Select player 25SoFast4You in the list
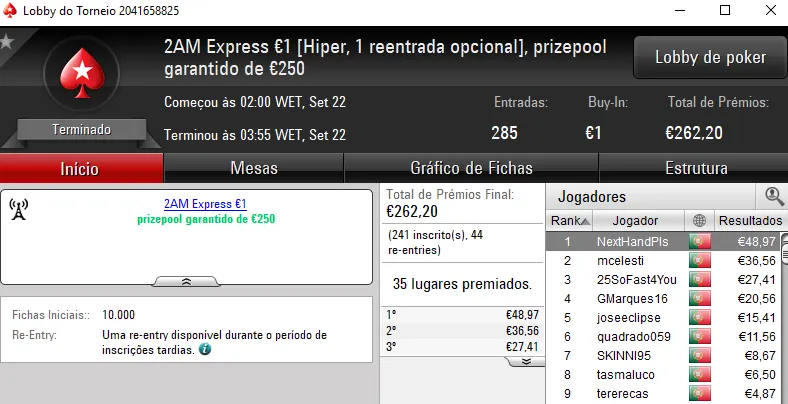Viewport: 788px width, 404px height. pos(635,280)
